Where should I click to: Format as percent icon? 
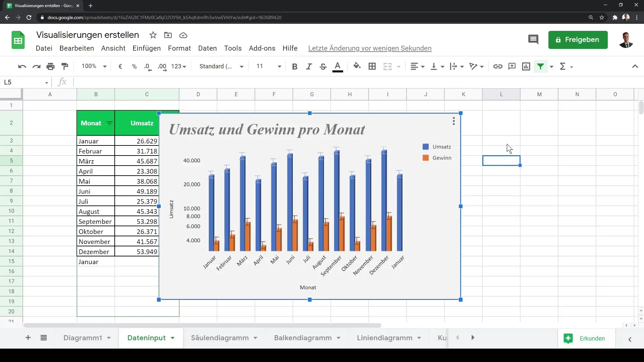coord(135,66)
